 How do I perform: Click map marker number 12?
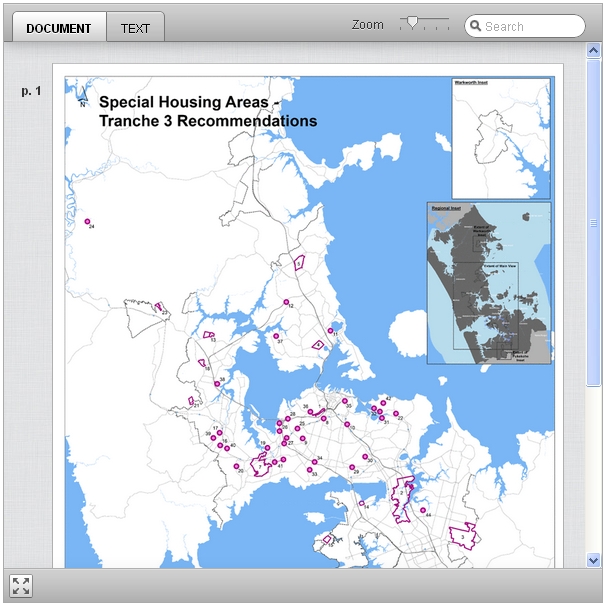[x=286, y=302]
